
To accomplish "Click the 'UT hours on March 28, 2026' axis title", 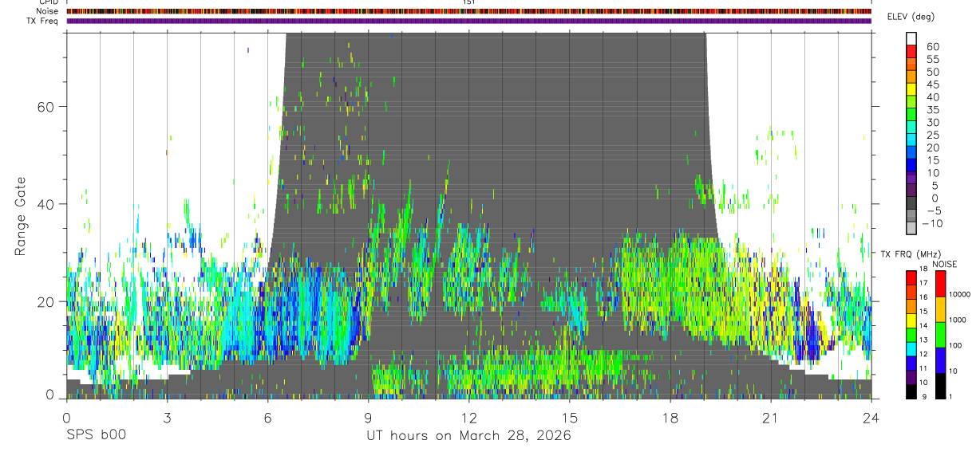I will 468,436.
